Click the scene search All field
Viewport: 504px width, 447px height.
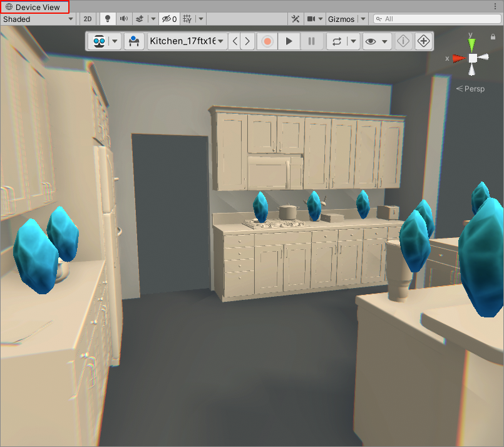438,19
